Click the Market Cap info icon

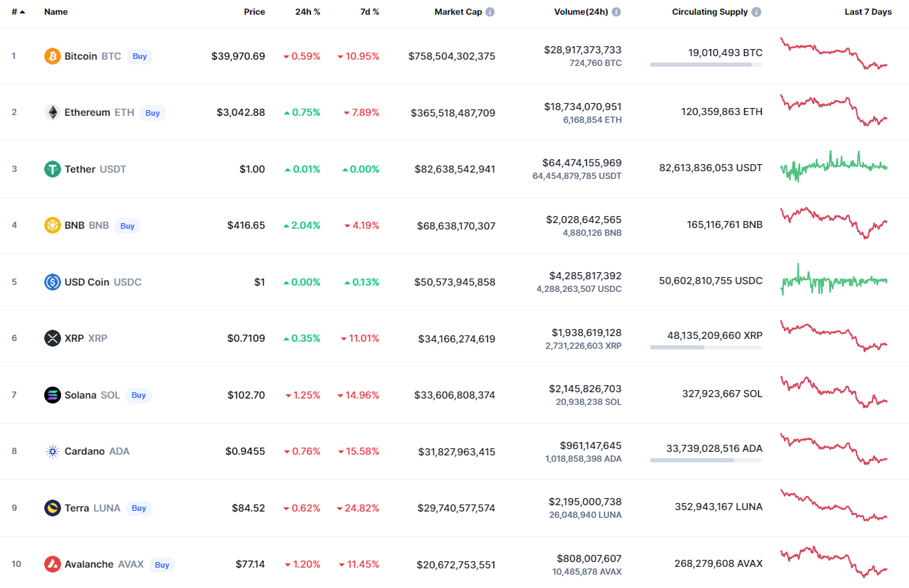click(x=490, y=12)
